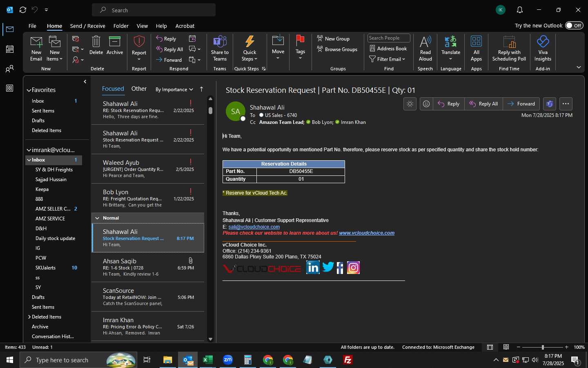Viewport: 588px width, 368px height.
Task: Click the Teams icon in message header
Action: 550,104
